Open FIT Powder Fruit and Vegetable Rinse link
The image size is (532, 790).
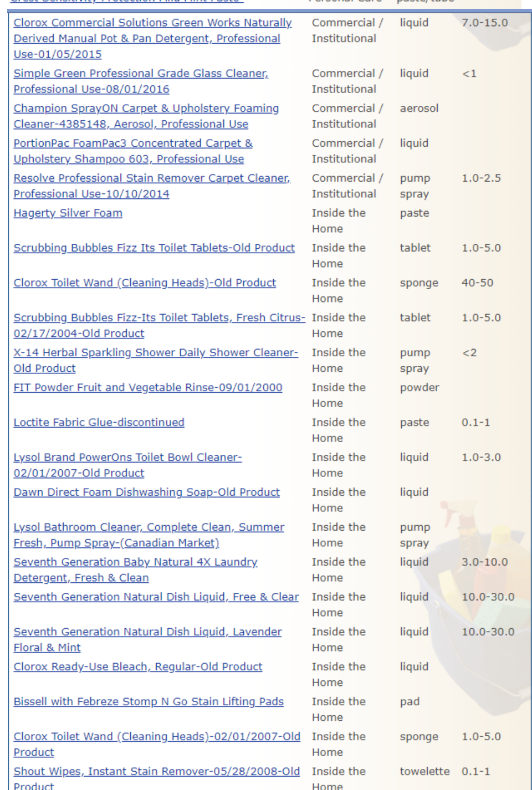coord(148,388)
